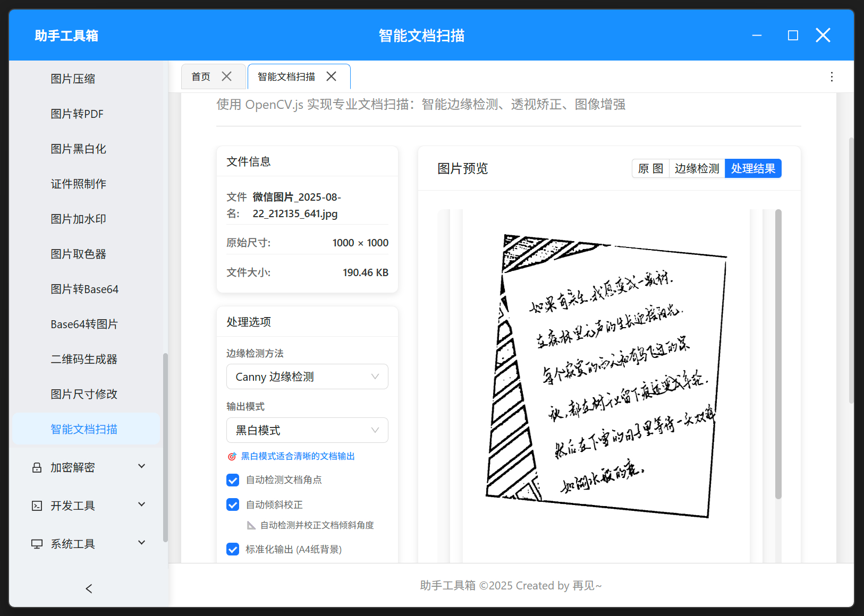864x616 pixels.
Task: Open 图片尺寸修改 tool
Action: pos(84,394)
